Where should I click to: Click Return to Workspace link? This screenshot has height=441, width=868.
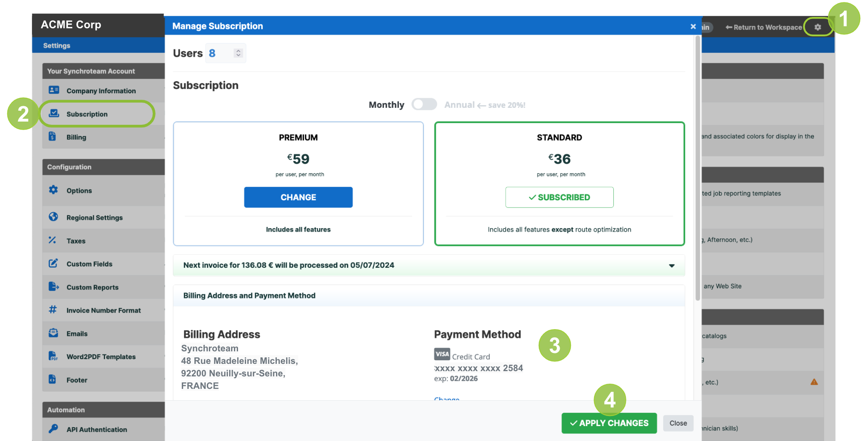click(763, 27)
